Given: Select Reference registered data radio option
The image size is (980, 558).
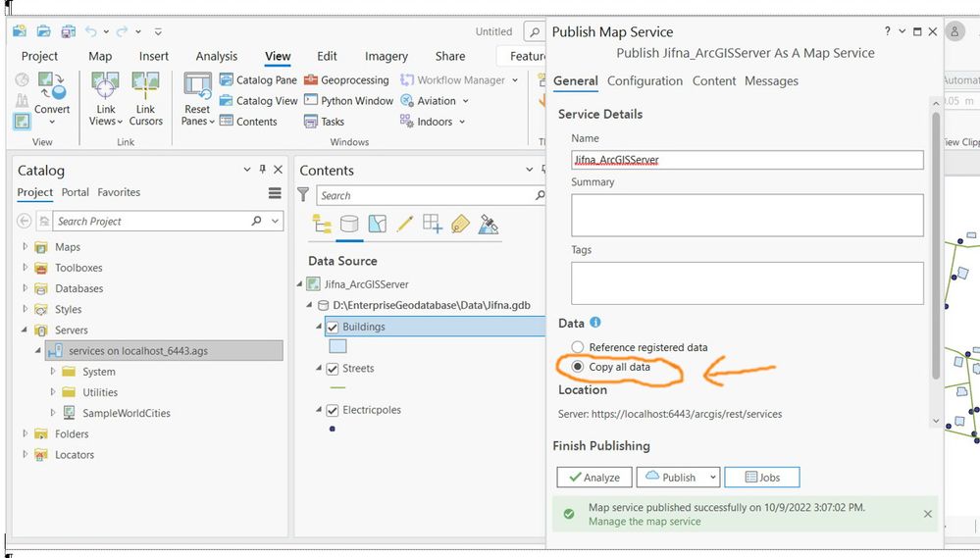Looking at the screenshot, I should (x=578, y=347).
